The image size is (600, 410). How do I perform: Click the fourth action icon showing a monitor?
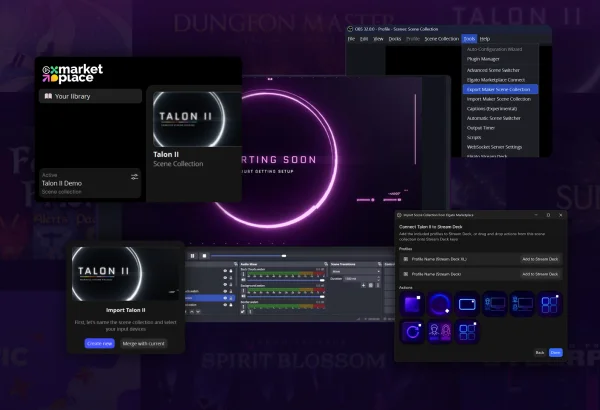(494, 304)
